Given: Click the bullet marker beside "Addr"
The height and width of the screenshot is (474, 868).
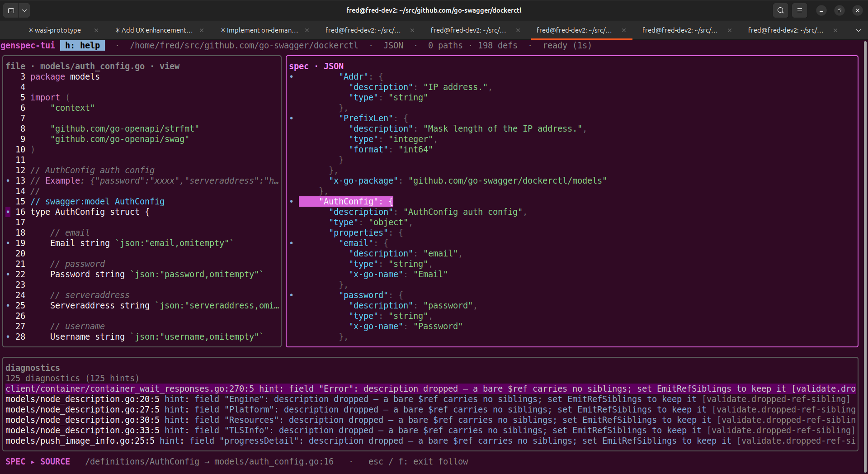Looking at the screenshot, I should point(292,76).
